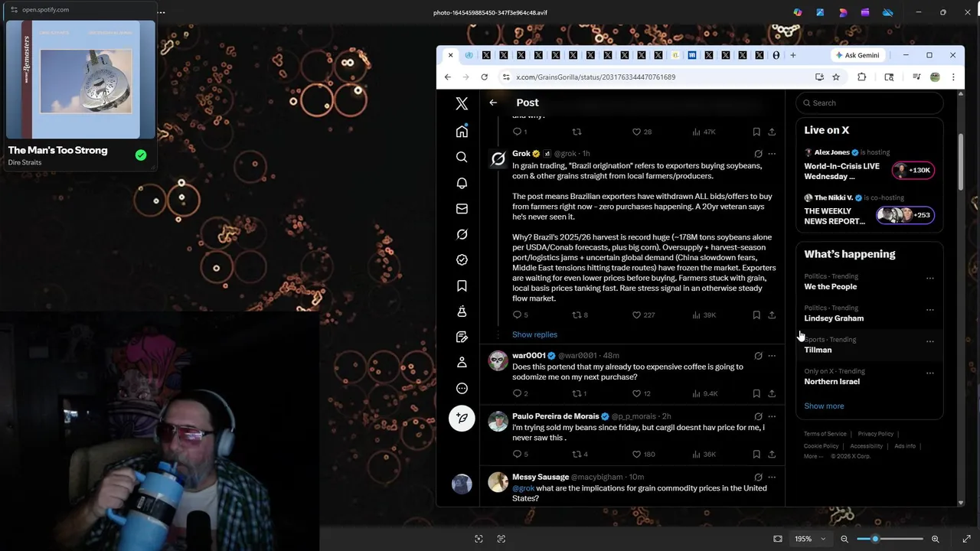Click the Dire Straits album art thumbnail

coord(80,80)
